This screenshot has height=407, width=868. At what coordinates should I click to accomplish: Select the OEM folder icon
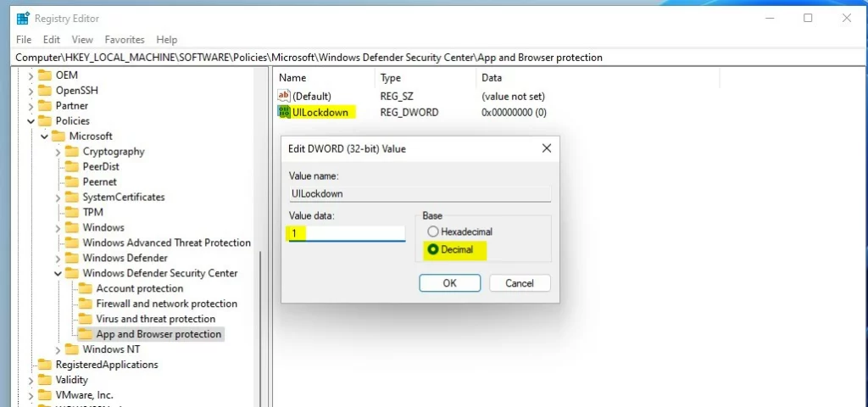pyautogui.click(x=45, y=75)
